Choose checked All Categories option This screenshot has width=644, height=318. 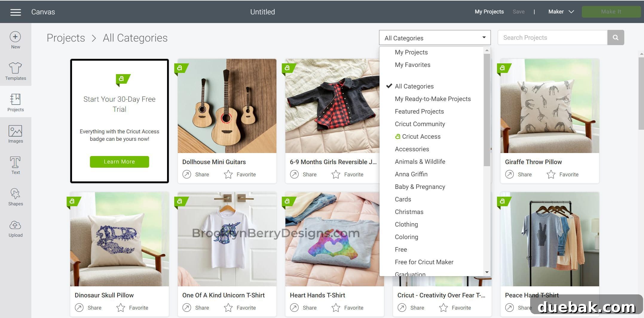coord(414,86)
